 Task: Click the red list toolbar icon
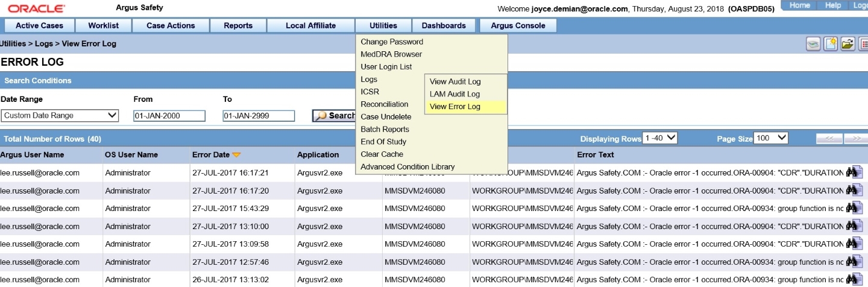click(863, 44)
